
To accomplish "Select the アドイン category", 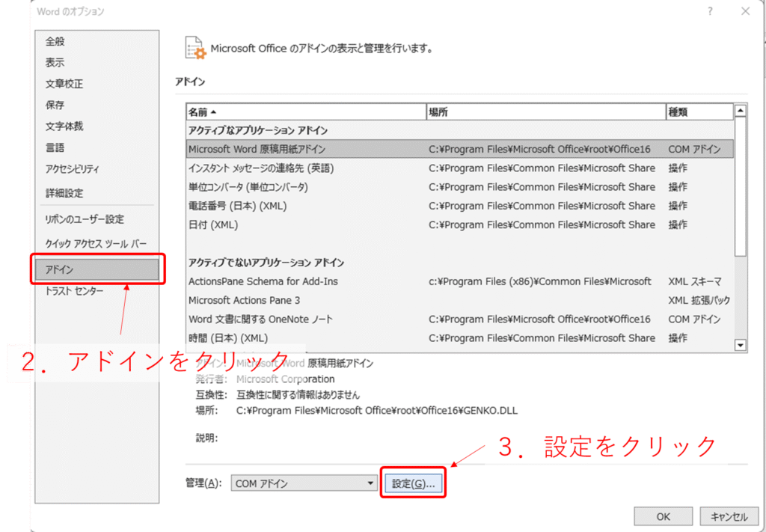I will 97,269.
